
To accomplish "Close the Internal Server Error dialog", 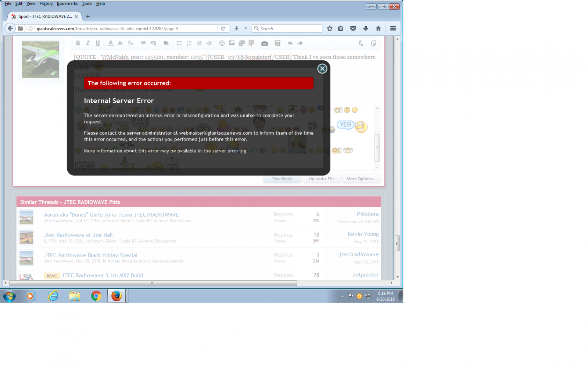I will 322,69.
